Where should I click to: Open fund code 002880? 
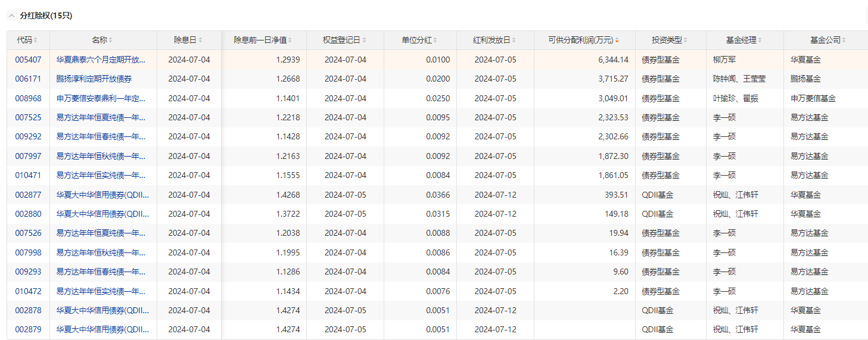[x=28, y=214]
